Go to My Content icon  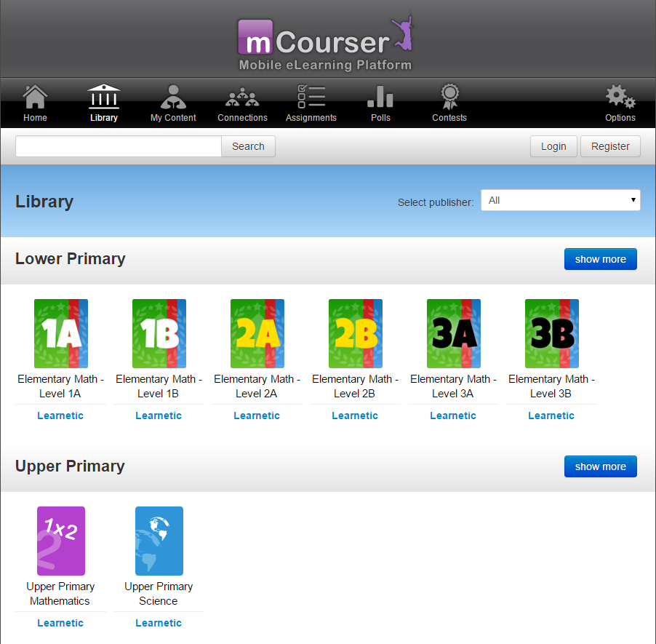point(173,97)
